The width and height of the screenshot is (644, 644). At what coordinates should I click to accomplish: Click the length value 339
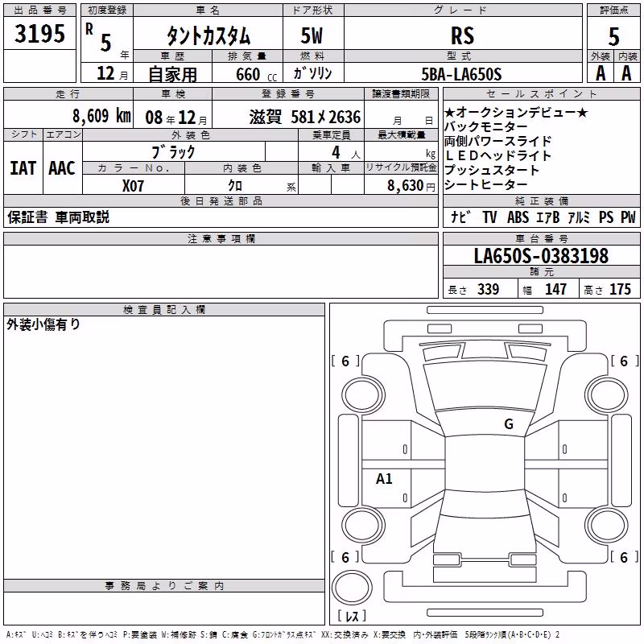[x=488, y=289]
